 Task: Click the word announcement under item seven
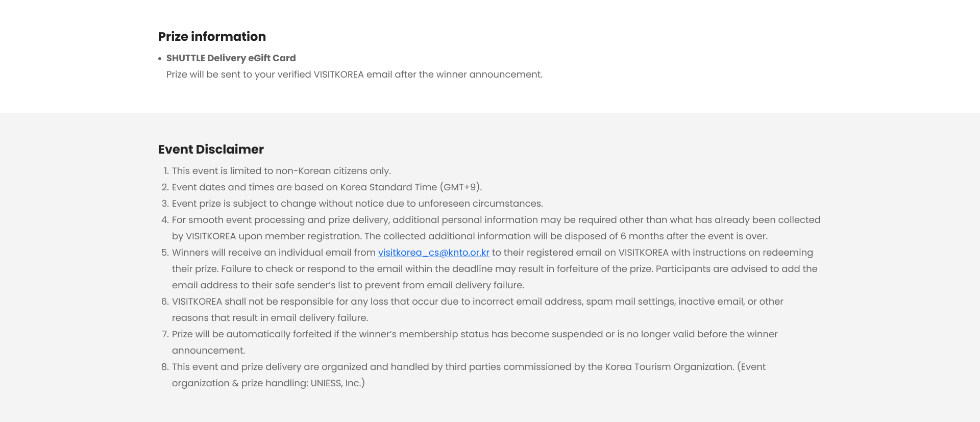(x=208, y=351)
